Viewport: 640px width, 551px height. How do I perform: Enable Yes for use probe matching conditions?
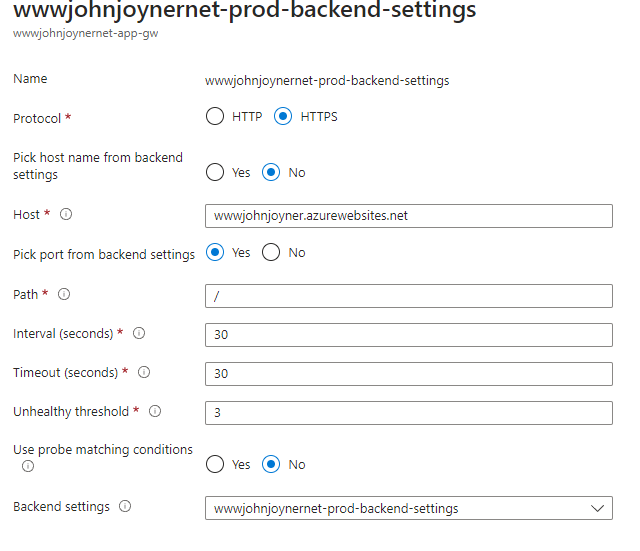[x=215, y=464]
